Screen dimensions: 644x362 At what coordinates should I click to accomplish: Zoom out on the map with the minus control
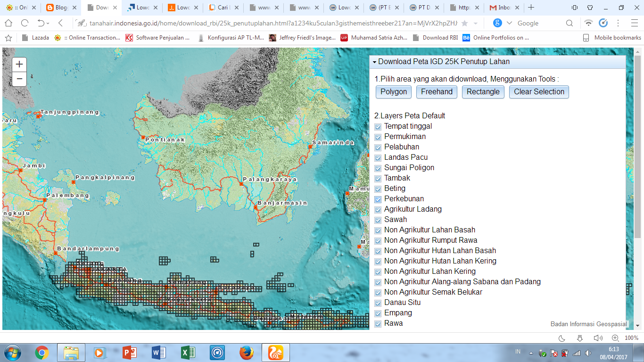click(19, 79)
